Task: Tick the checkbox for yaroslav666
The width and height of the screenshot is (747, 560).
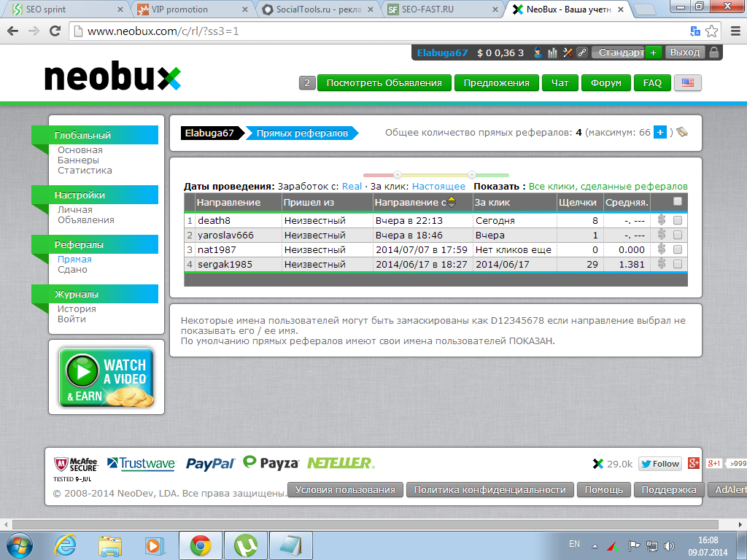Action: point(678,235)
